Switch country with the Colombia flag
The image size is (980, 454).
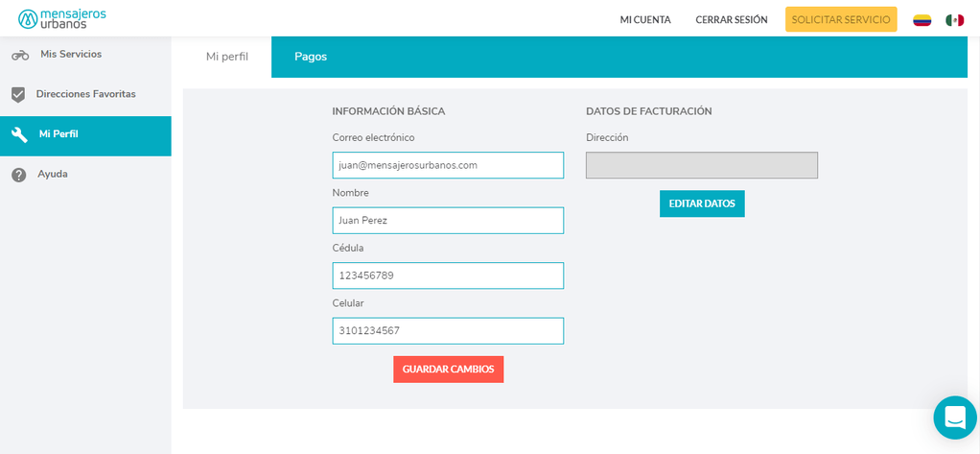[922, 20]
